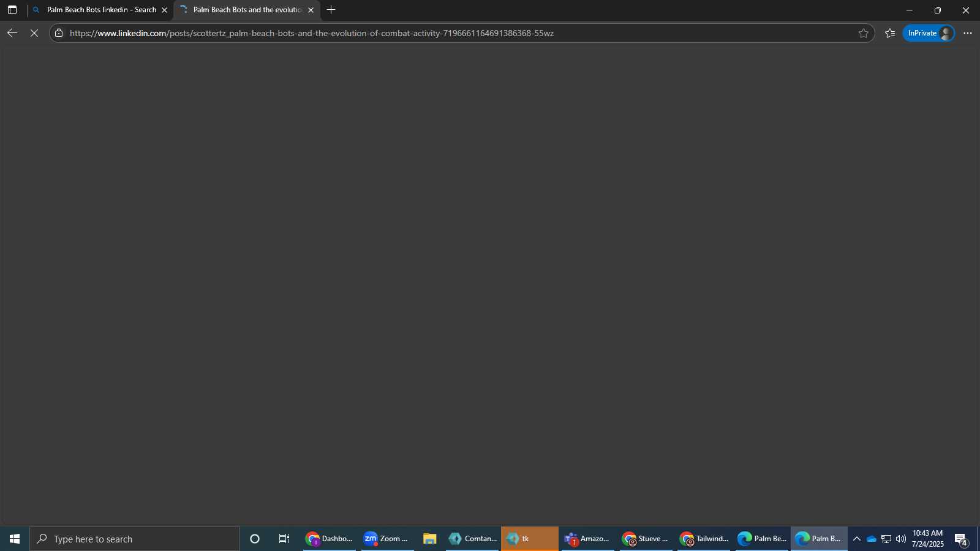
Task: Open File Explorer from taskbar
Action: (x=429, y=539)
